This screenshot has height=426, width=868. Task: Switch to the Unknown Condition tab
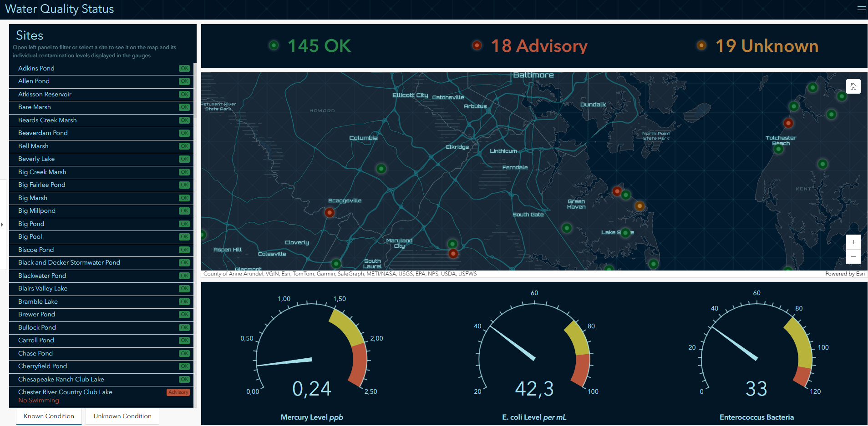coord(122,416)
